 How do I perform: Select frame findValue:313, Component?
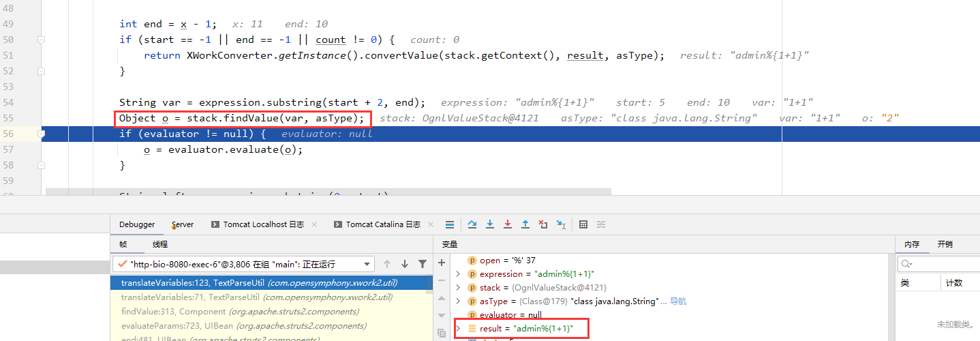point(271,312)
